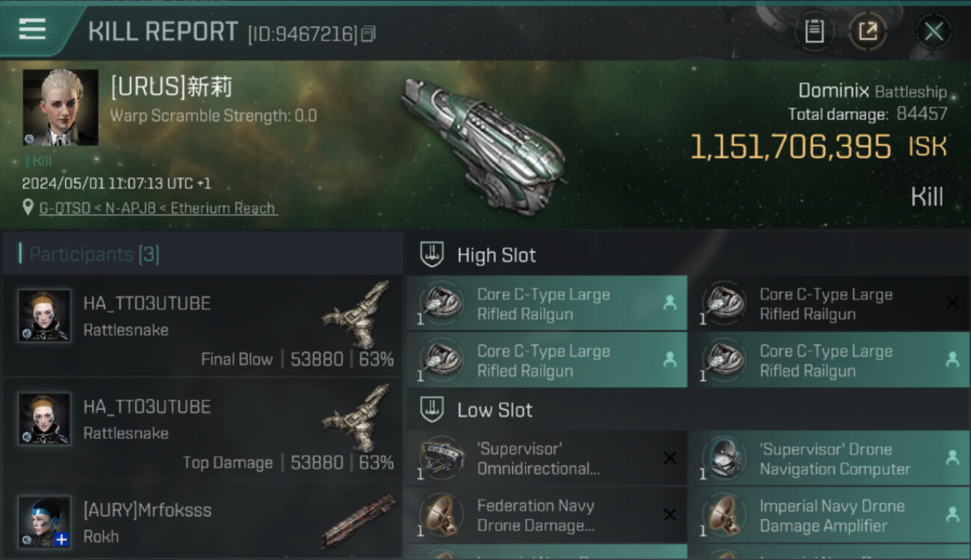Share the kill report externally
This screenshot has height=560, width=971.
[868, 31]
